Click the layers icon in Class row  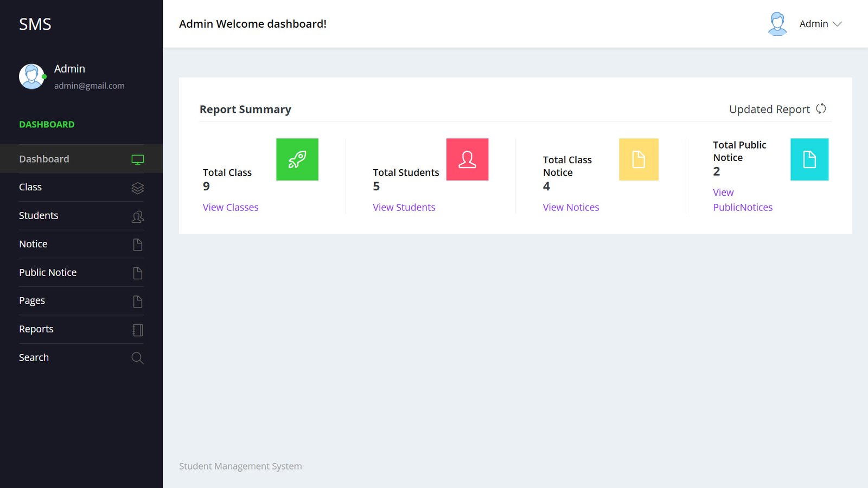(138, 188)
